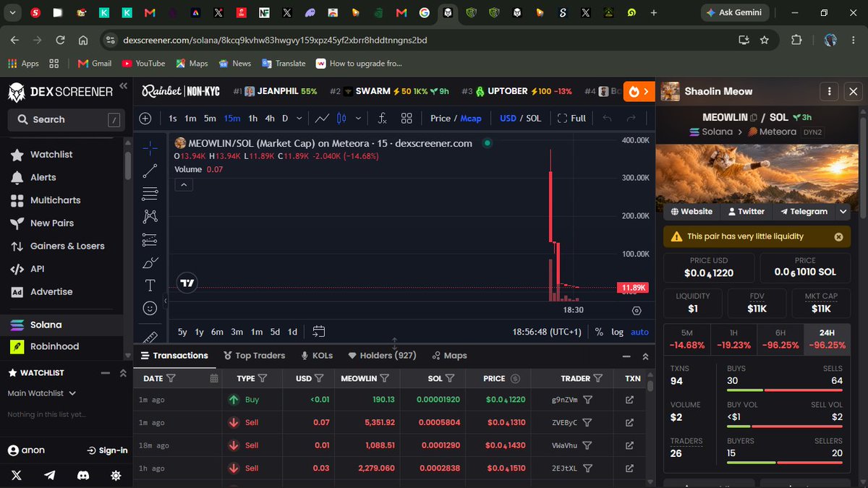Image resolution: width=868 pixels, height=488 pixels.
Task: Toggle log scale on chart
Action: [617, 332]
